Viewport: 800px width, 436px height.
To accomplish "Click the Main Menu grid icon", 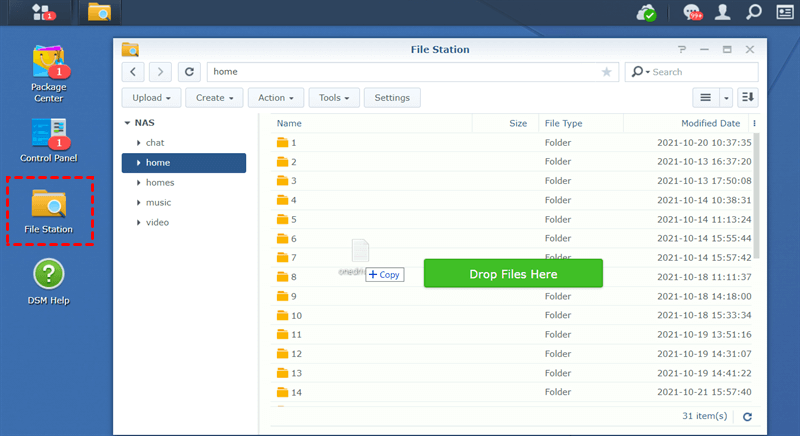I will [x=43, y=12].
